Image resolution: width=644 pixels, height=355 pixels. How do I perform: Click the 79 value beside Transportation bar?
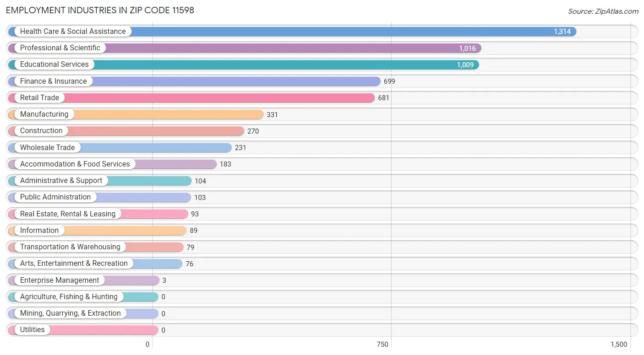190,247
